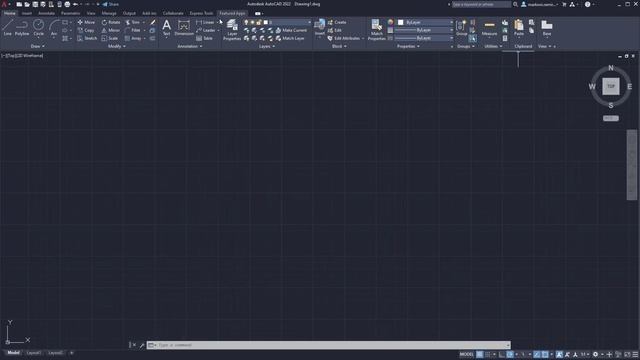Open the Edit Attributes dropdown arrow

(x=363, y=38)
